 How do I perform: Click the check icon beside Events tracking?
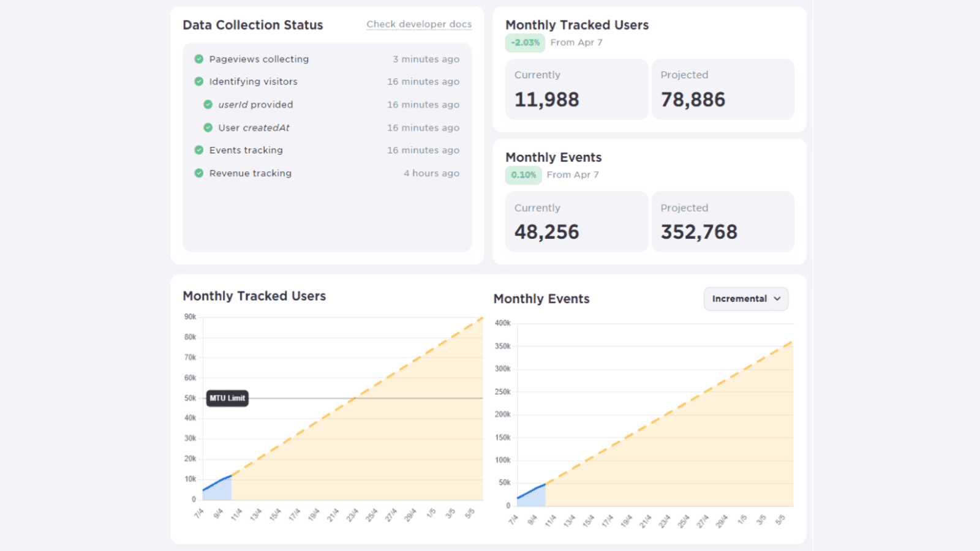tap(199, 150)
